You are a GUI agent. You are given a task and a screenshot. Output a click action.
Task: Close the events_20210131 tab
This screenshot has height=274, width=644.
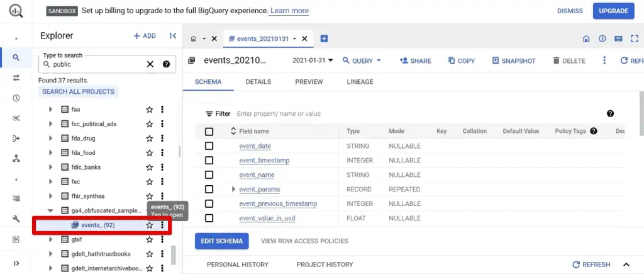pos(304,38)
